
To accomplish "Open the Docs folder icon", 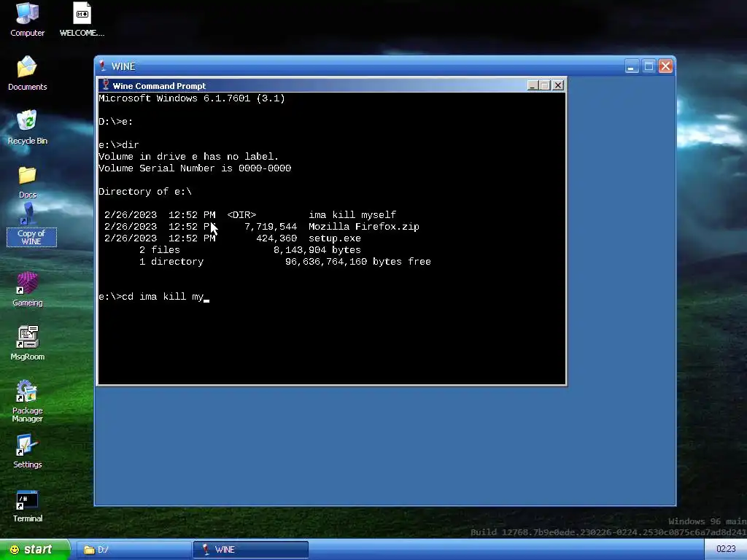I will click(x=27, y=182).
